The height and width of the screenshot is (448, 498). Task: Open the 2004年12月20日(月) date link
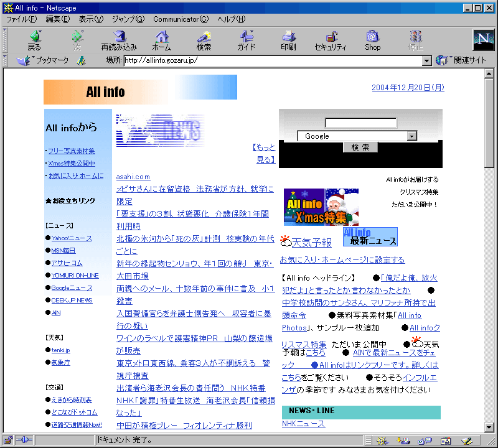point(408,88)
